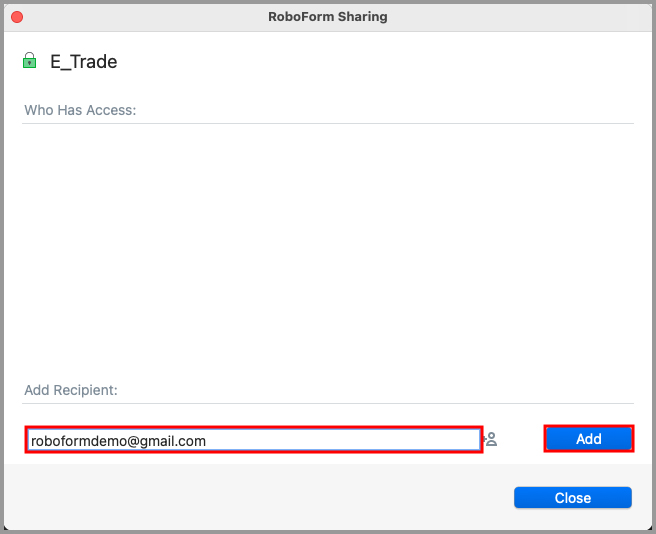Place cursor on roboformdemo@gmail.com text
The height and width of the screenshot is (534, 656).
118,441
